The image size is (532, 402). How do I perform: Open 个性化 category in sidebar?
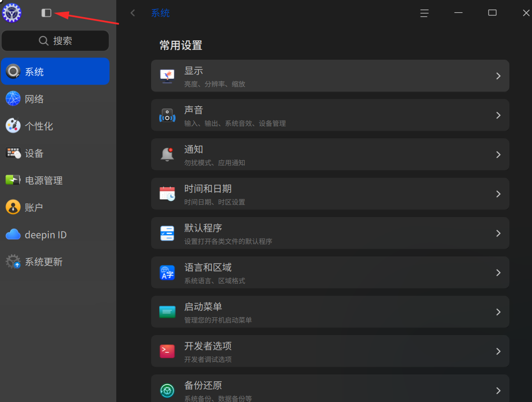[x=55, y=126]
